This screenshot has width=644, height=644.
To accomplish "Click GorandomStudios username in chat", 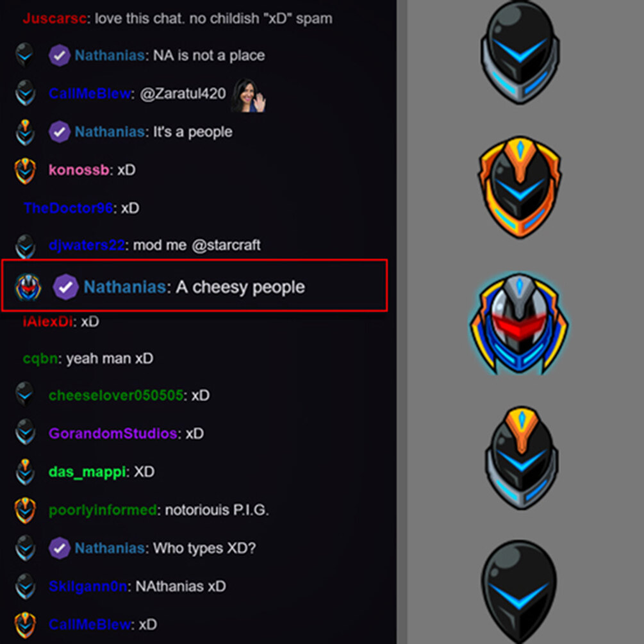I will [113, 433].
